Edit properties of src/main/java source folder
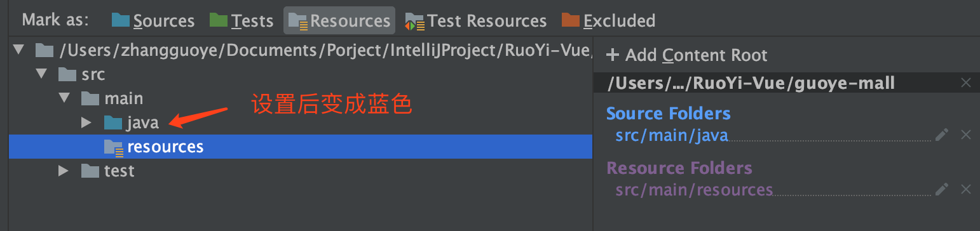Image resolution: width=980 pixels, height=231 pixels. [942, 135]
